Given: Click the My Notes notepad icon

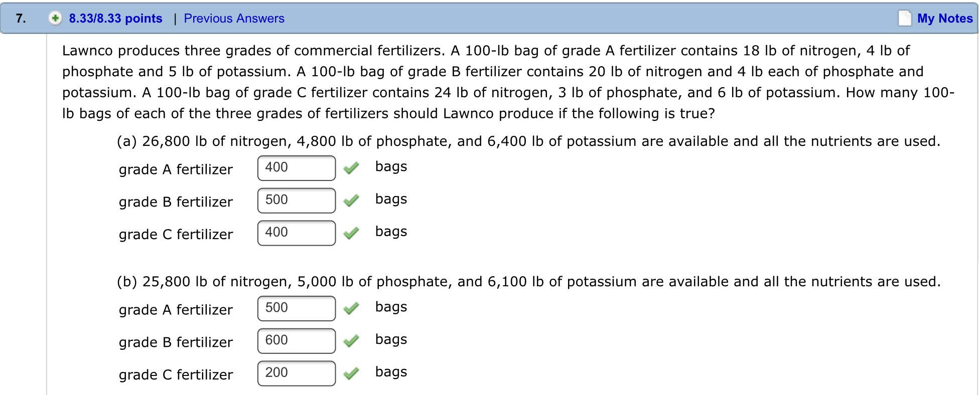Looking at the screenshot, I should 904,18.
